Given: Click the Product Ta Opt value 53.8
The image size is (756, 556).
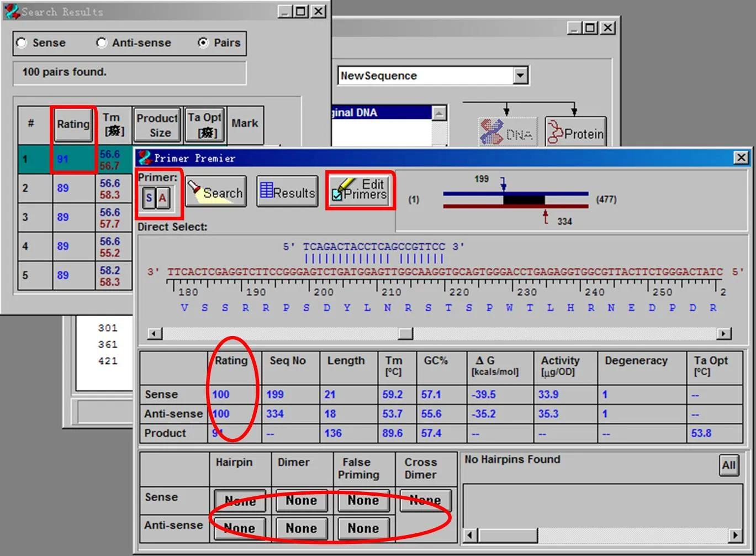Looking at the screenshot, I should (701, 433).
